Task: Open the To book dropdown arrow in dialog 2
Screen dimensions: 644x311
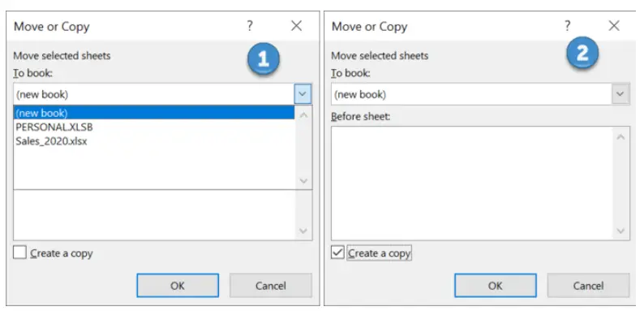Action: coord(620,94)
